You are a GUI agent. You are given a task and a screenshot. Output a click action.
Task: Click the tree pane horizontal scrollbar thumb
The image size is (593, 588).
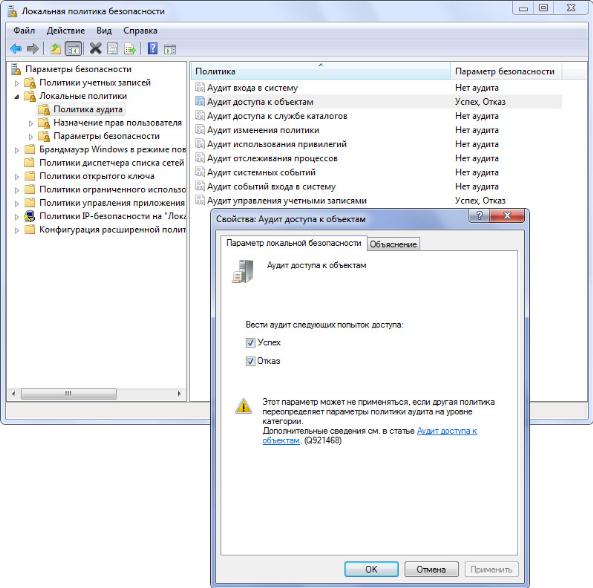click(69, 394)
